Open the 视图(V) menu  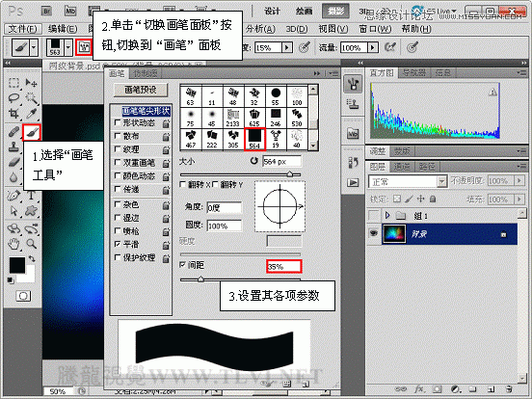coord(333,29)
